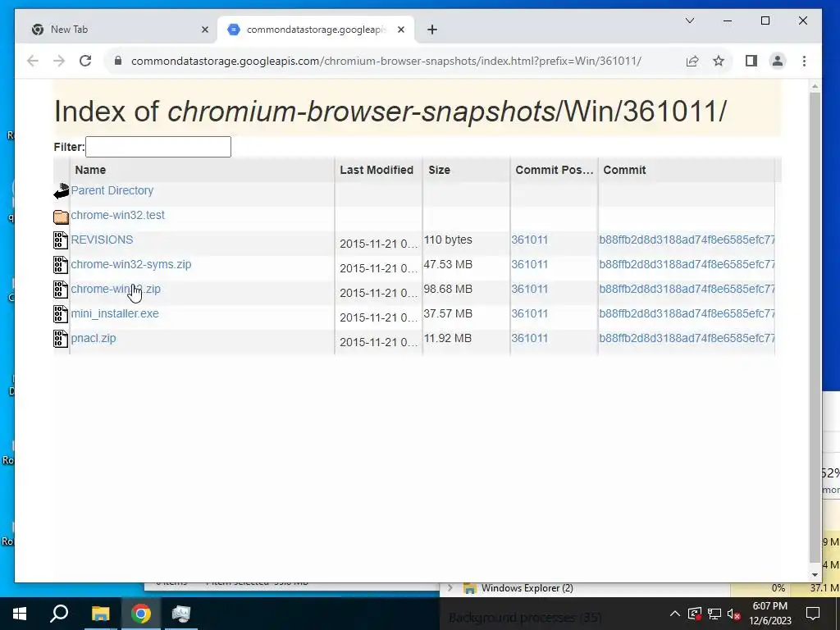The width and height of the screenshot is (840, 630).
Task: Click the file icon beside pnacl.zip
Action: point(61,339)
